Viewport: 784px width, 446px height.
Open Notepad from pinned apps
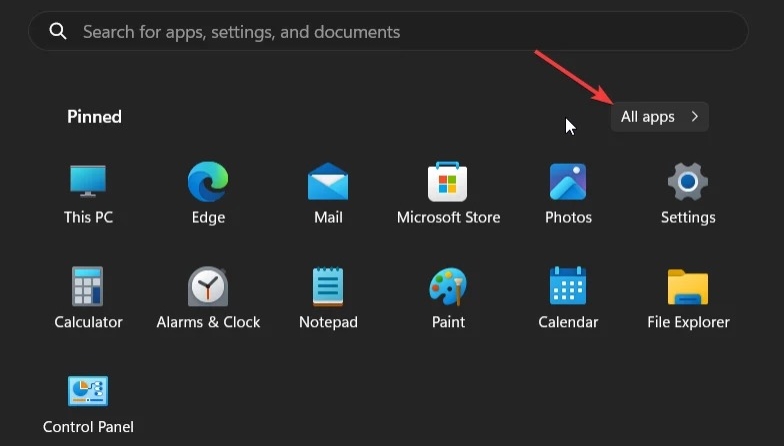[x=328, y=298]
